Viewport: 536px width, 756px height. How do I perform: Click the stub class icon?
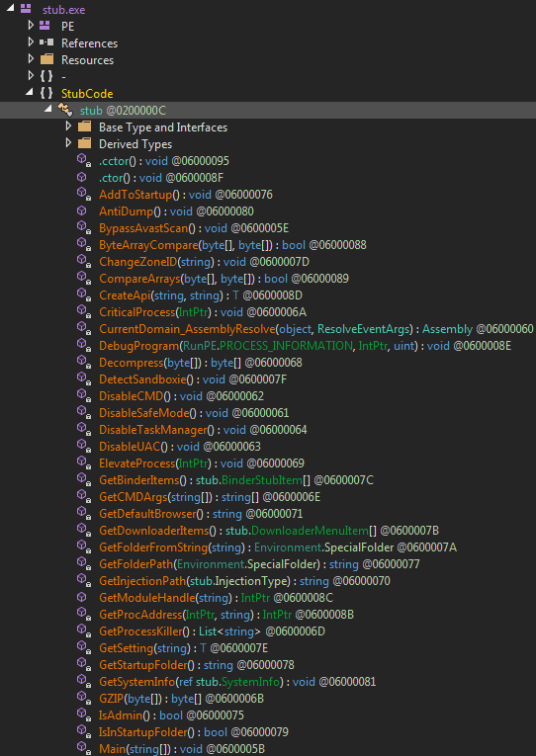point(64,111)
